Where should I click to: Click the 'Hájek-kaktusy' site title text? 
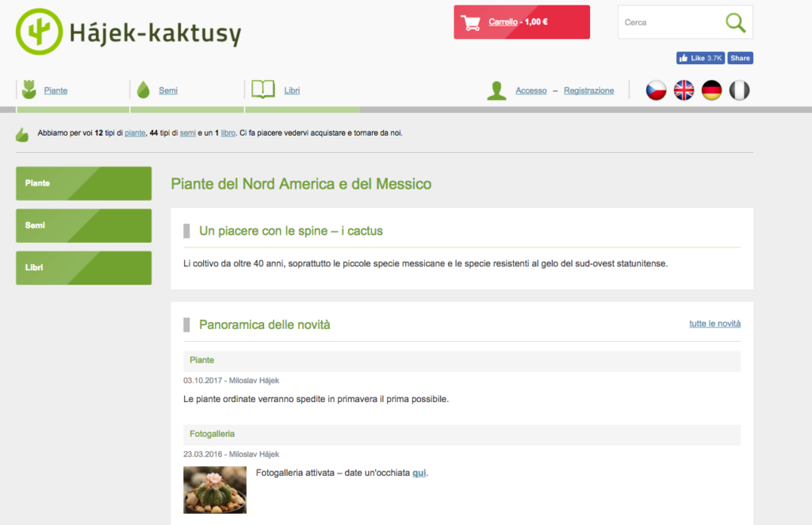[155, 32]
